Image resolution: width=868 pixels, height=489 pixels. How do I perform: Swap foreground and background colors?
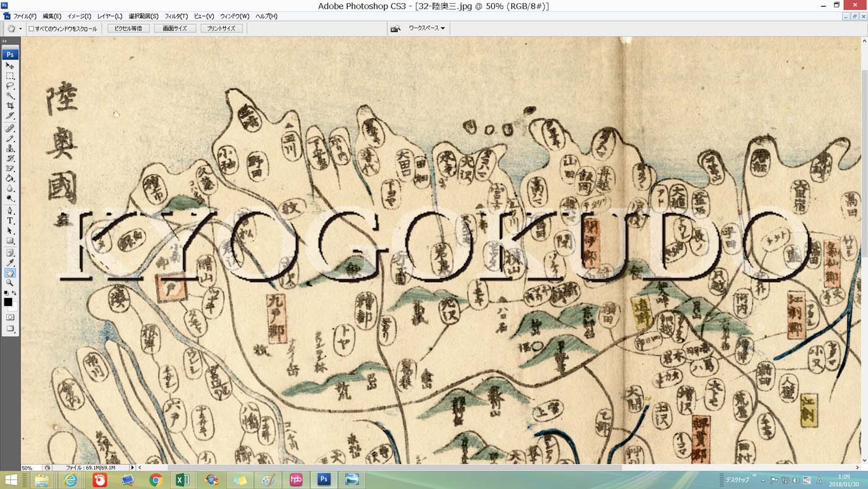pyautogui.click(x=14, y=292)
